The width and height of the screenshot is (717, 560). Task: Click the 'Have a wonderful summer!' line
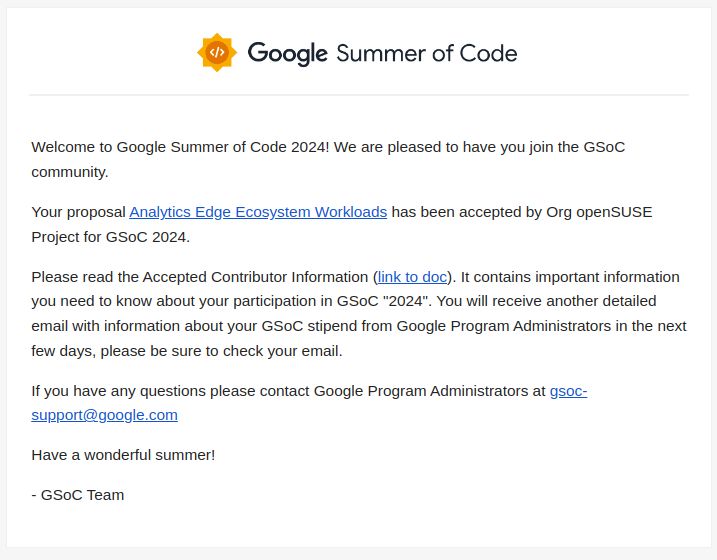tap(123, 455)
